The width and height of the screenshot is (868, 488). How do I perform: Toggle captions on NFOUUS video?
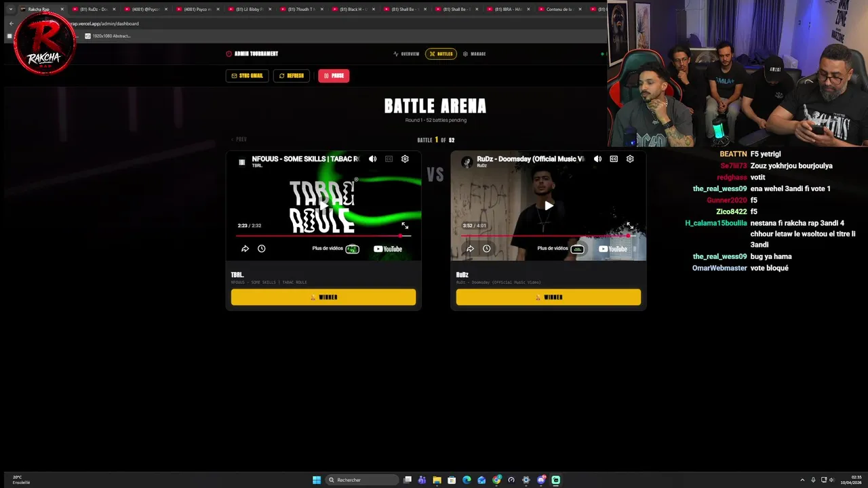pos(389,159)
